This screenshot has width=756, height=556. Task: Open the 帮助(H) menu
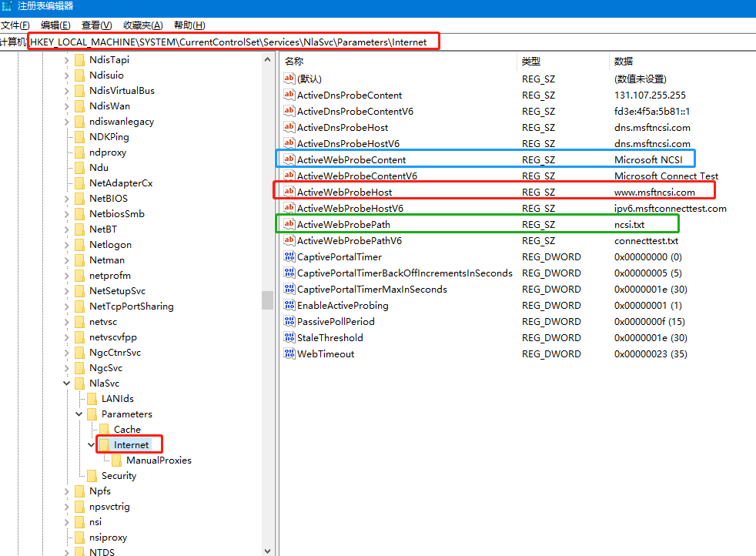[189, 25]
